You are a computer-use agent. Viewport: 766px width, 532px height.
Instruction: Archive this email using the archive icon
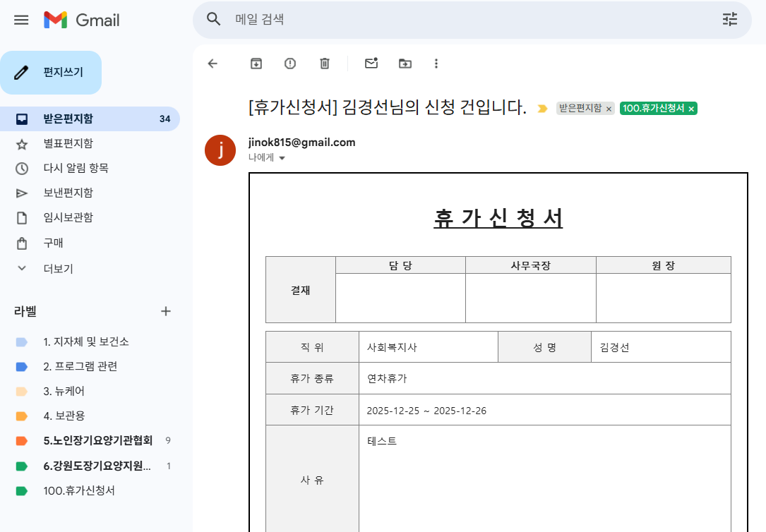pyautogui.click(x=256, y=64)
